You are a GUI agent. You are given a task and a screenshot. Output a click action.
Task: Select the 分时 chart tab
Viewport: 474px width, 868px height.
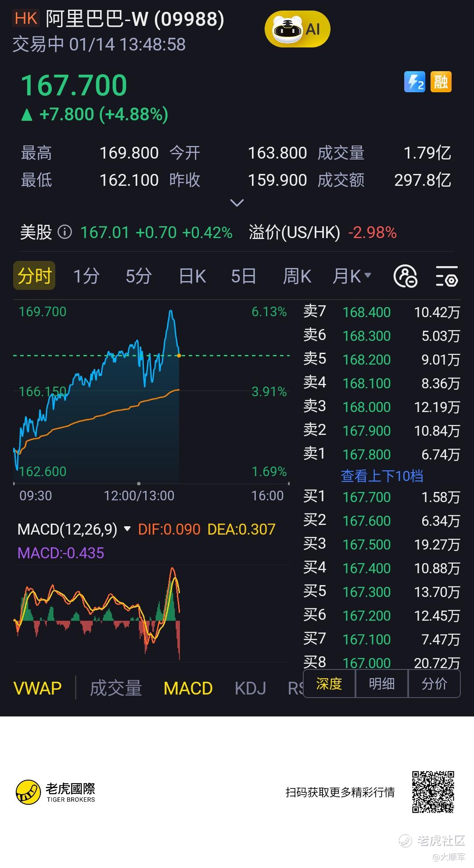(34, 276)
